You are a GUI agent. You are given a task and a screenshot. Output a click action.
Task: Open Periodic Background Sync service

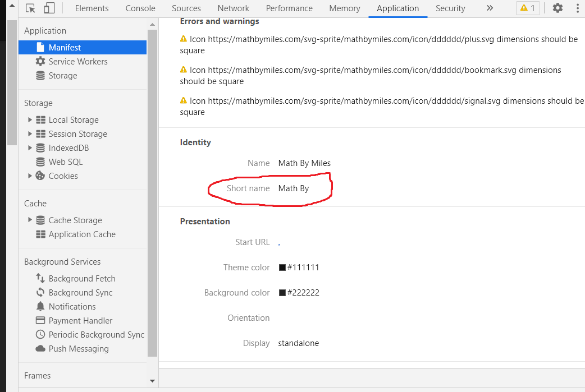tap(96, 335)
